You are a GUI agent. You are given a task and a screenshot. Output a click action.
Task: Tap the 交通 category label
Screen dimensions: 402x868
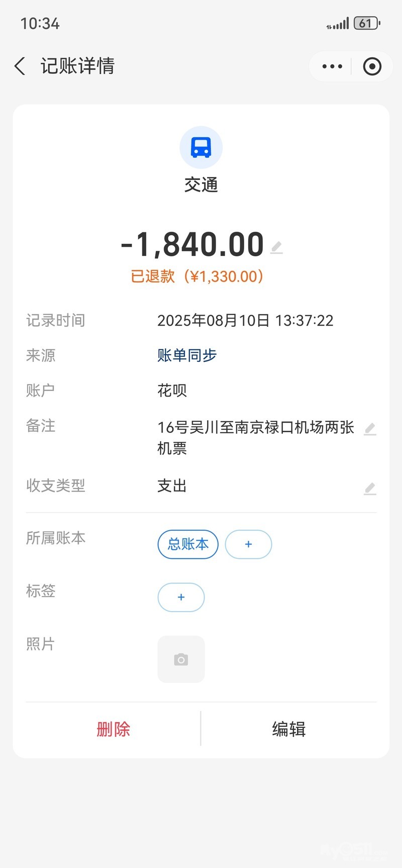click(x=201, y=185)
